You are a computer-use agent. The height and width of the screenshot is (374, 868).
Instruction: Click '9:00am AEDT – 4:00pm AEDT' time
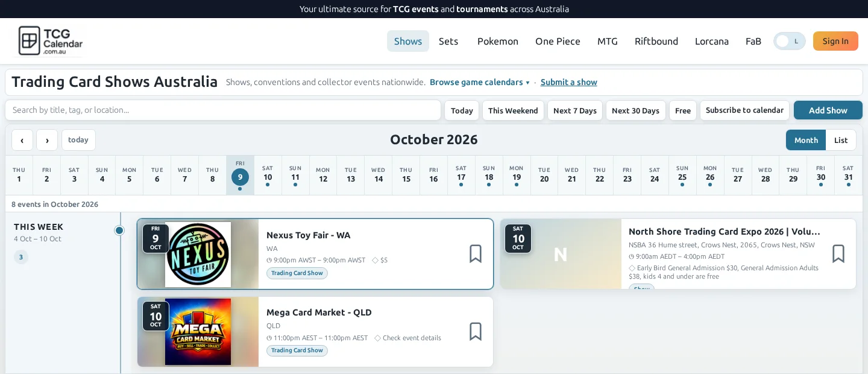[x=680, y=256]
